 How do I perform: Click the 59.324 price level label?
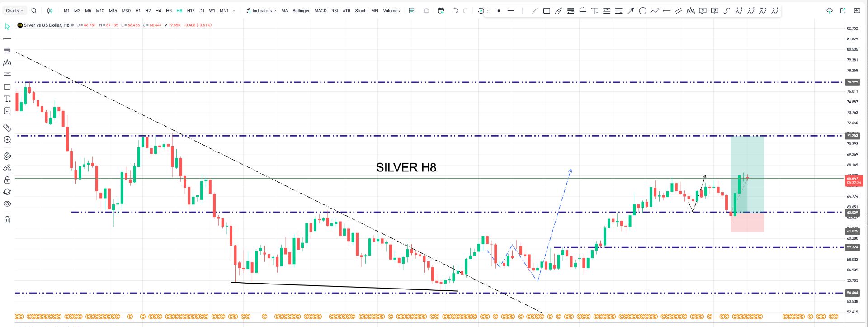point(852,247)
